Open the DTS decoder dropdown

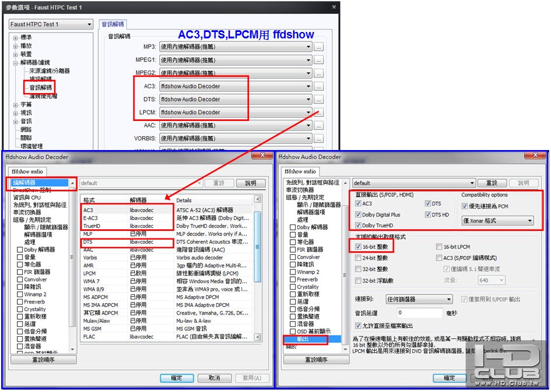pos(236,99)
